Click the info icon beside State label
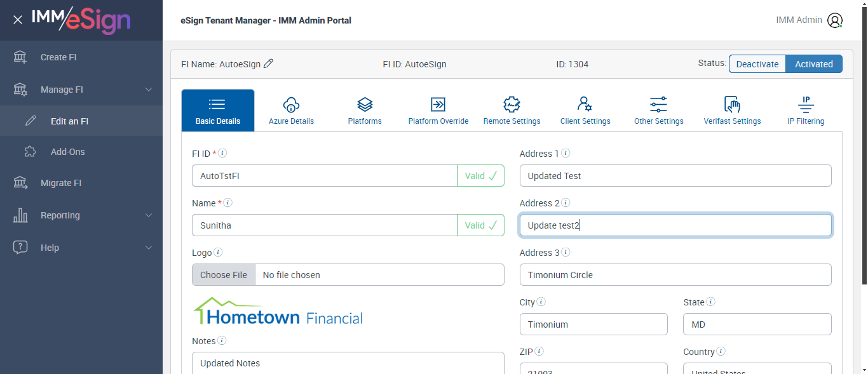This screenshot has width=868, height=374. pos(711,302)
